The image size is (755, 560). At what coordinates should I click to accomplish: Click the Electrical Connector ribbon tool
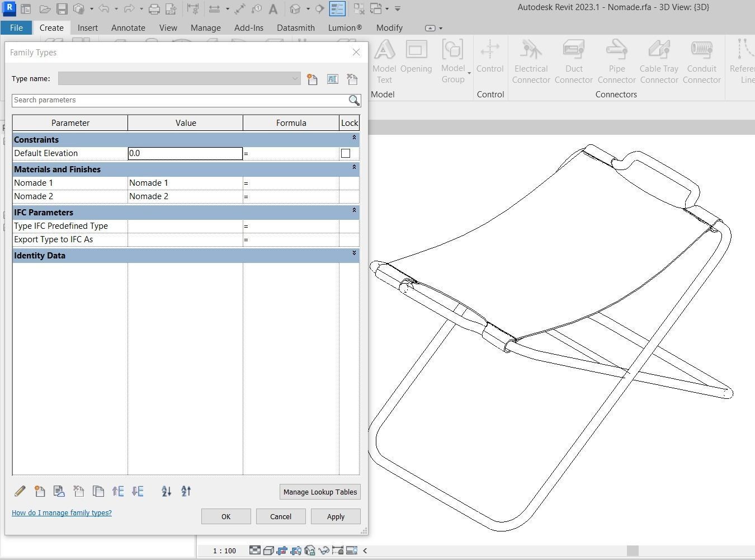coord(531,62)
